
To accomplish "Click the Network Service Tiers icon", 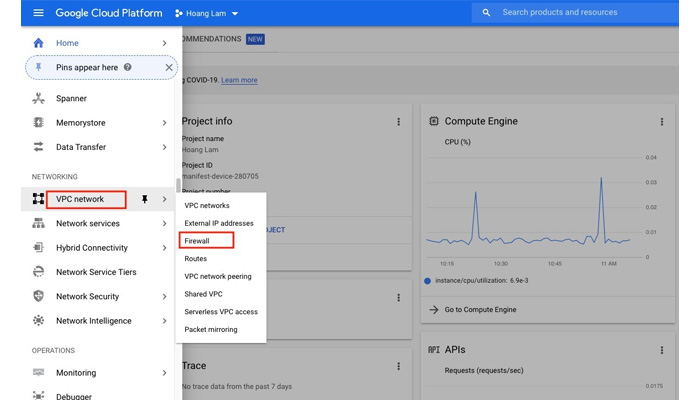I will point(38,272).
